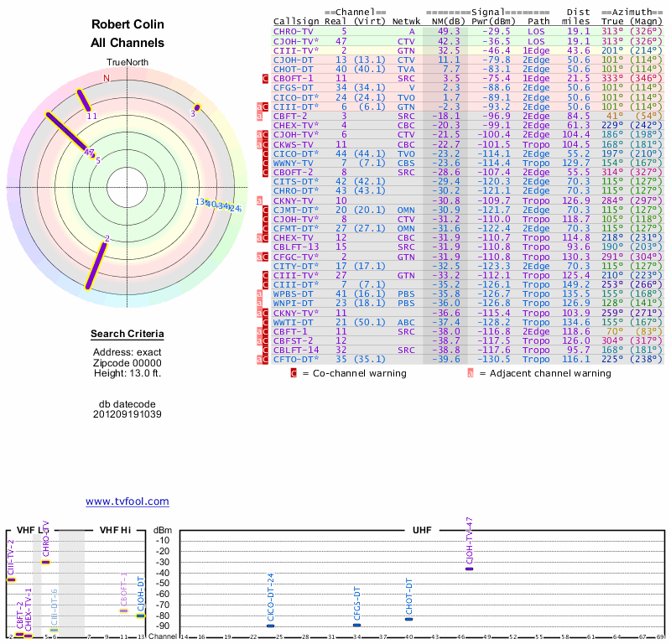Open the www.tvfool.com link
The height and width of the screenshot is (644, 671).
tap(127, 501)
